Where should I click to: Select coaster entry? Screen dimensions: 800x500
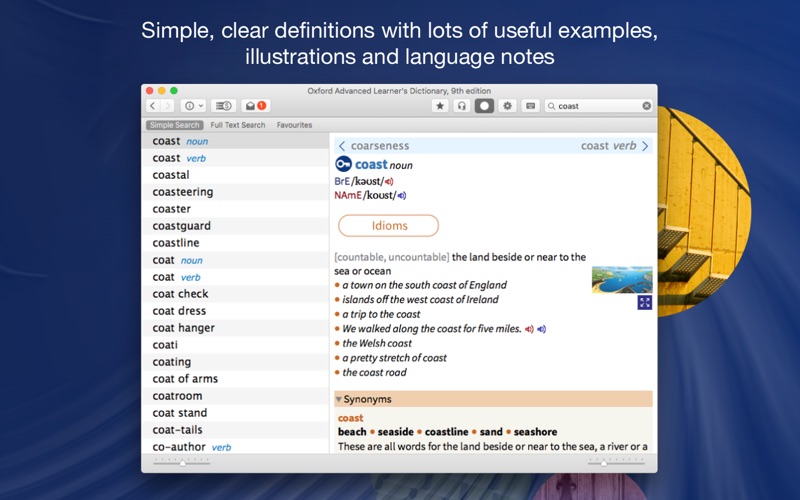[x=235, y=209]
